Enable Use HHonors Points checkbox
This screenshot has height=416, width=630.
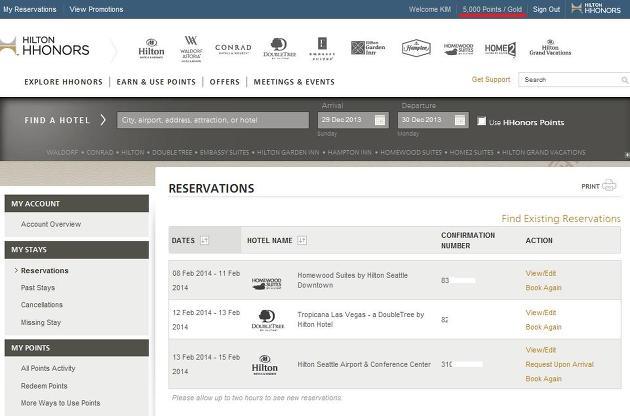click(481, 121)
